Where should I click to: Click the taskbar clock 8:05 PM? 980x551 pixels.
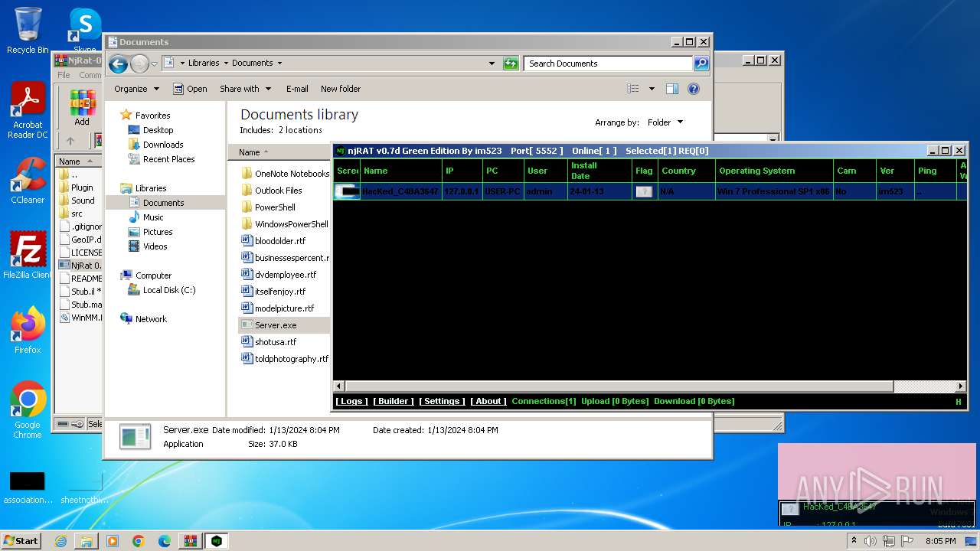click(940, 541)
